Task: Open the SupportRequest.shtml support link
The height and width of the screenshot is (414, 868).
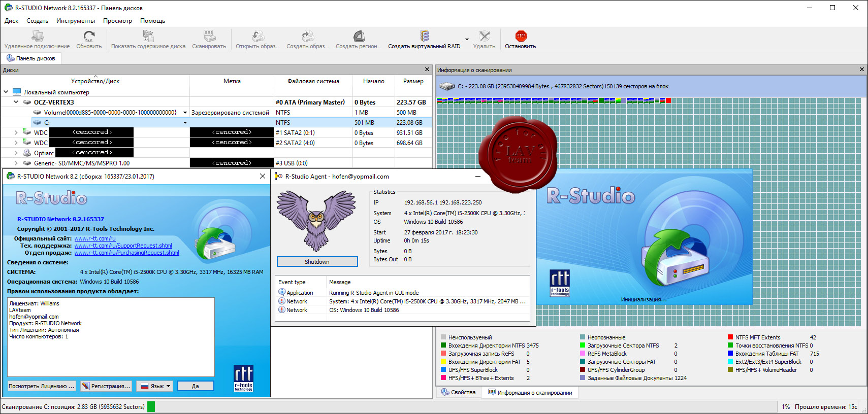Action: (123, 246)
